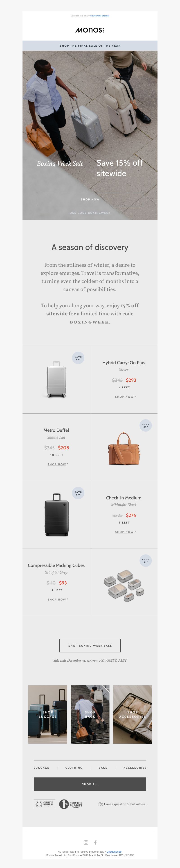Click the Climate Neutral certified badge
The width and height of the screenshot is (180, 868).
click(44, 804)
